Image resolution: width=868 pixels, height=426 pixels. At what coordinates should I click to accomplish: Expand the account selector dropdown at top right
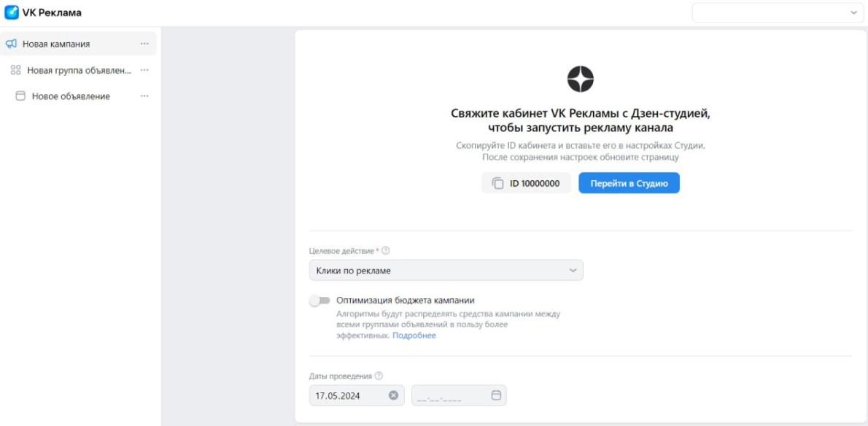(778, 12)
